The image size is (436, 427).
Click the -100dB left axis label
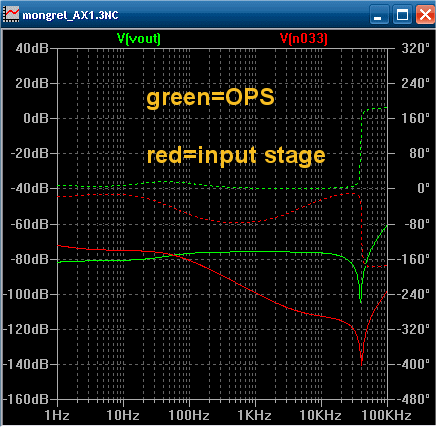pyautogui.click(x=26, y=294)
